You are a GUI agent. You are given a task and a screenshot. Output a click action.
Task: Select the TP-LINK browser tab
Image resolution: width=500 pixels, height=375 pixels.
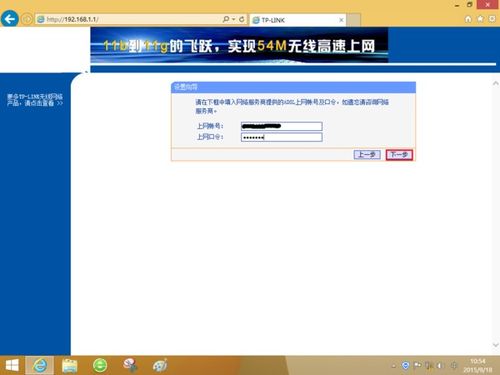298,20
